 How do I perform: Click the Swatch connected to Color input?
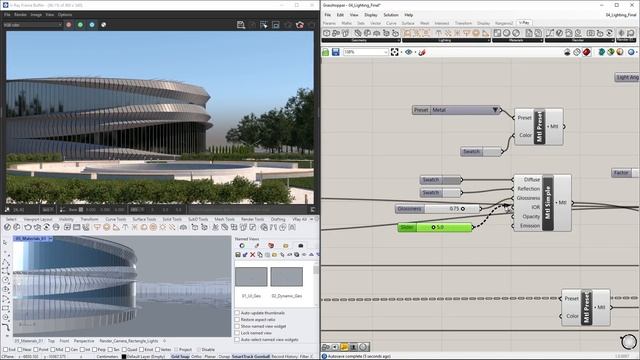pos(481,151)
